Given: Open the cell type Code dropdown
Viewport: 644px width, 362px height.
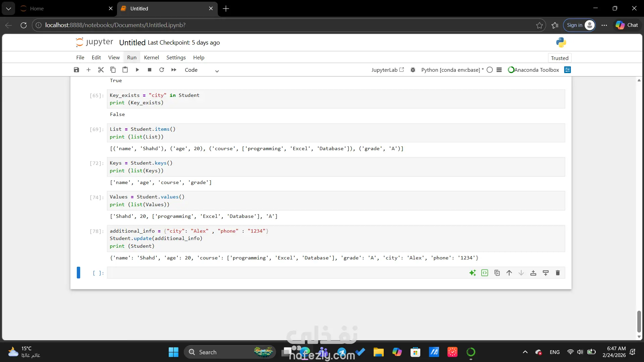Looking at the screenshot, I should pos(202,70).
